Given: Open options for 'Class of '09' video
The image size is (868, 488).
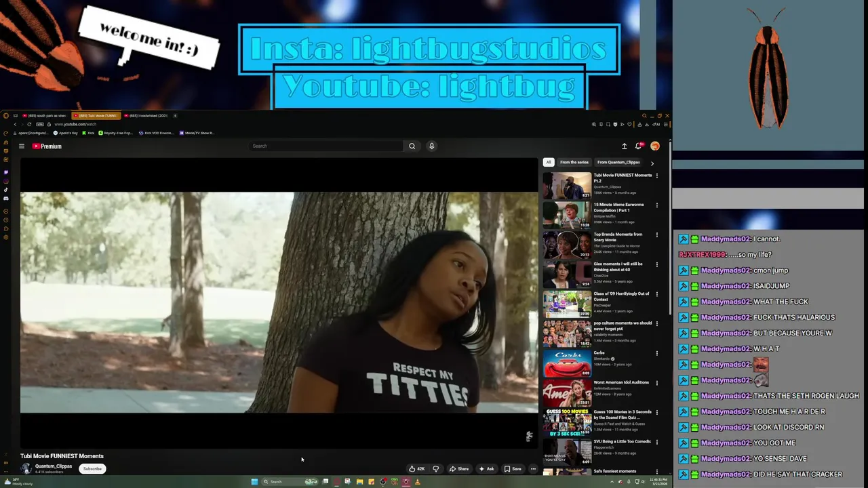Looking at the screenshot, I should 656,294.
